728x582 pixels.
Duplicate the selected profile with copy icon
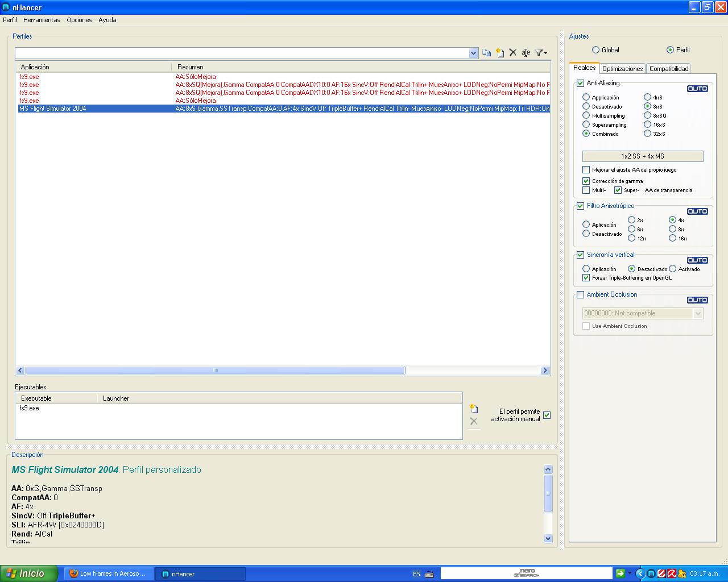pos(487,53)
